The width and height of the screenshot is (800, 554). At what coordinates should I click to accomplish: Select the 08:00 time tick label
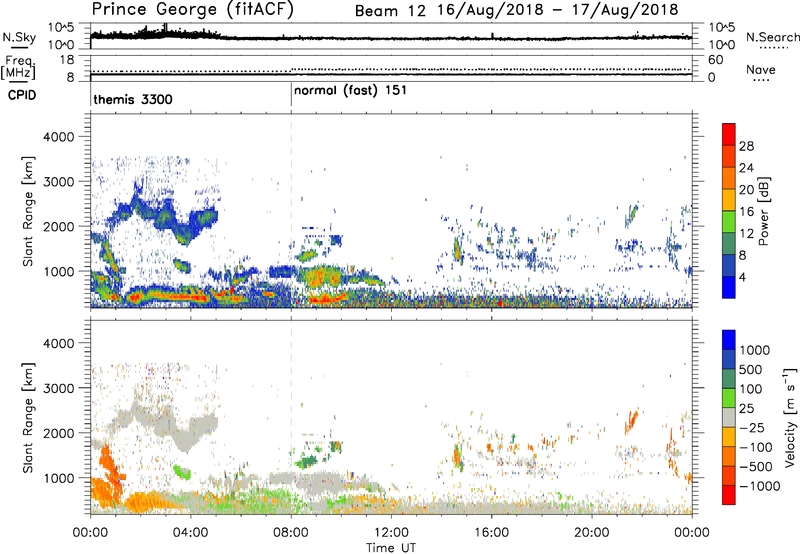pyautogui.click(x=291, y=533)
